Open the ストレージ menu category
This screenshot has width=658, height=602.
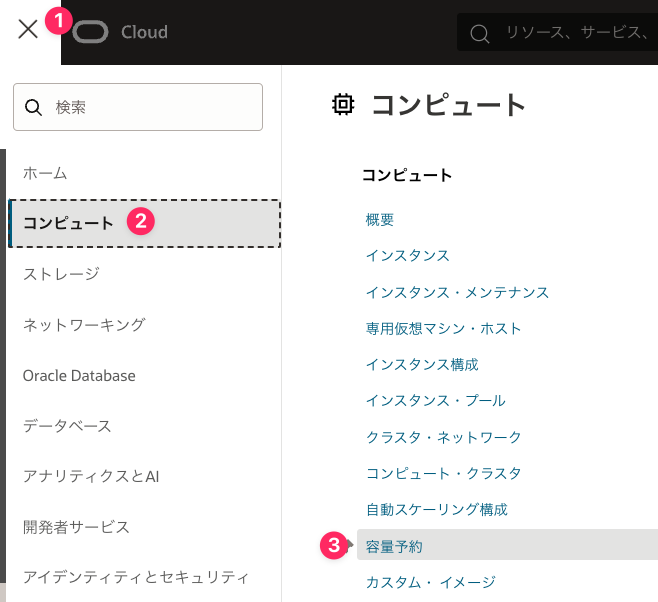(x=61, y=274)
